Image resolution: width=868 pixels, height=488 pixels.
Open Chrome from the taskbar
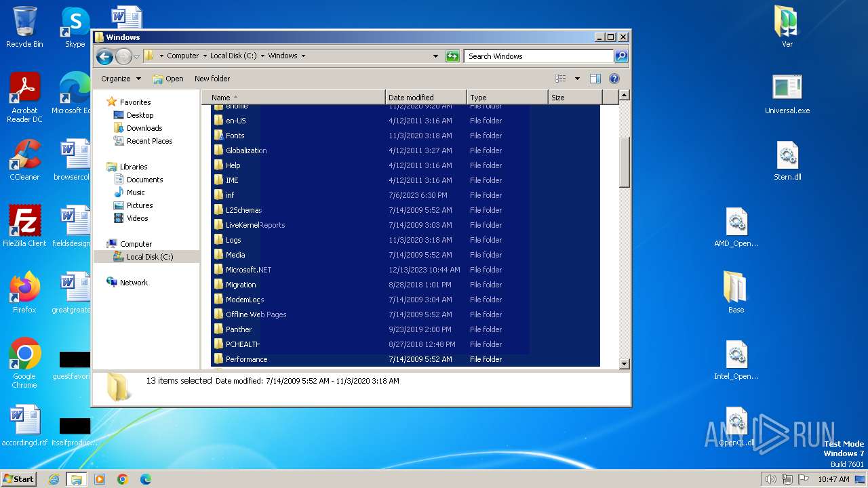click(123, 479)
